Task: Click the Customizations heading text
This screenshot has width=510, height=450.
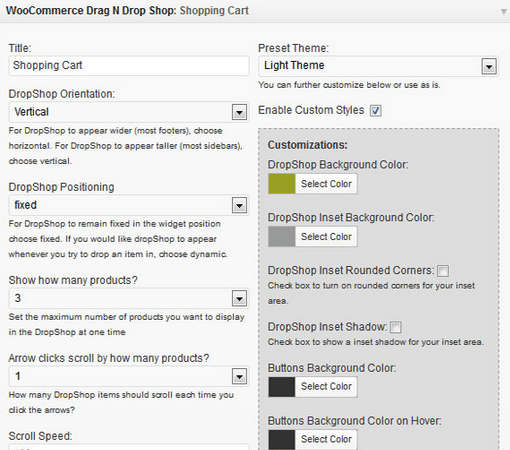Action: [307, 145]
